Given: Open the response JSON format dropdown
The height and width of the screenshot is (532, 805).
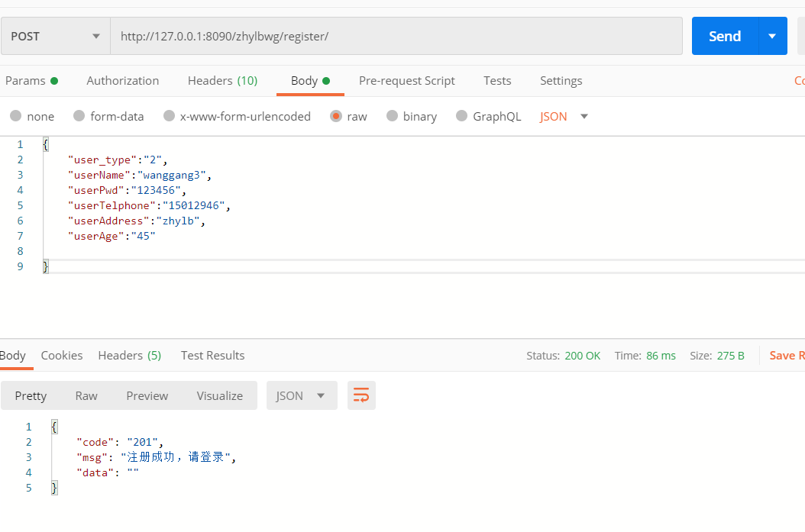Looking at the screenshot, I should pyautogui.click(x=302, y=395).
